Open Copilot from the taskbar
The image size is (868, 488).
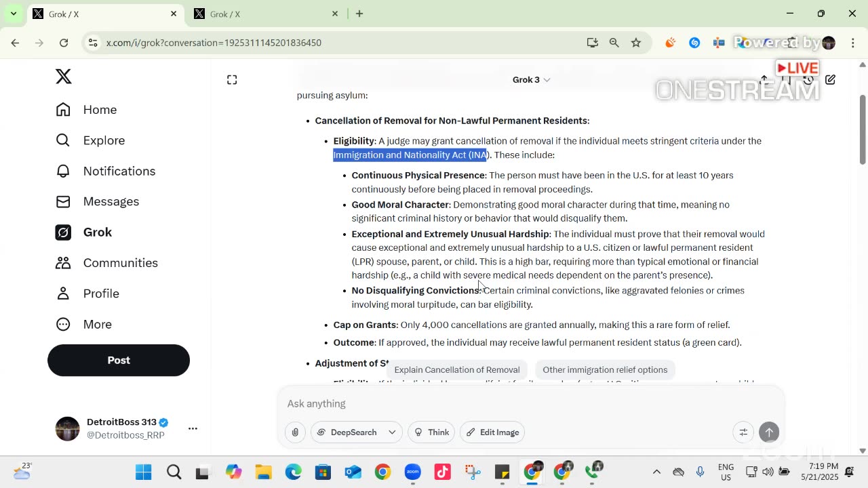point(234,472)
